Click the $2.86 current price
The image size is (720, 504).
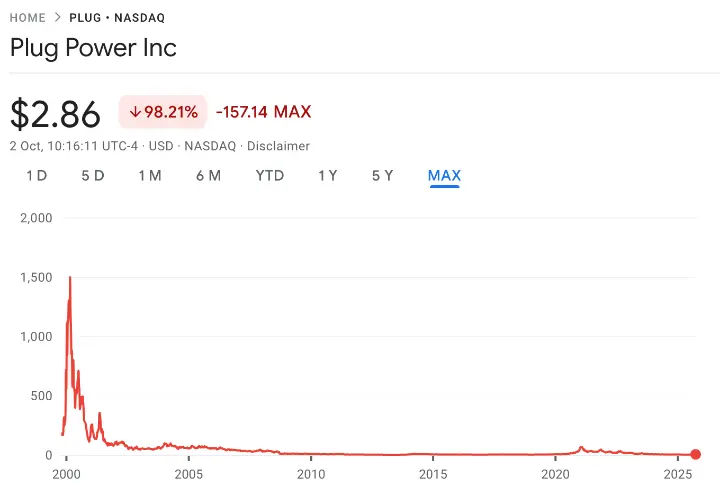click(x=56, y=114)
